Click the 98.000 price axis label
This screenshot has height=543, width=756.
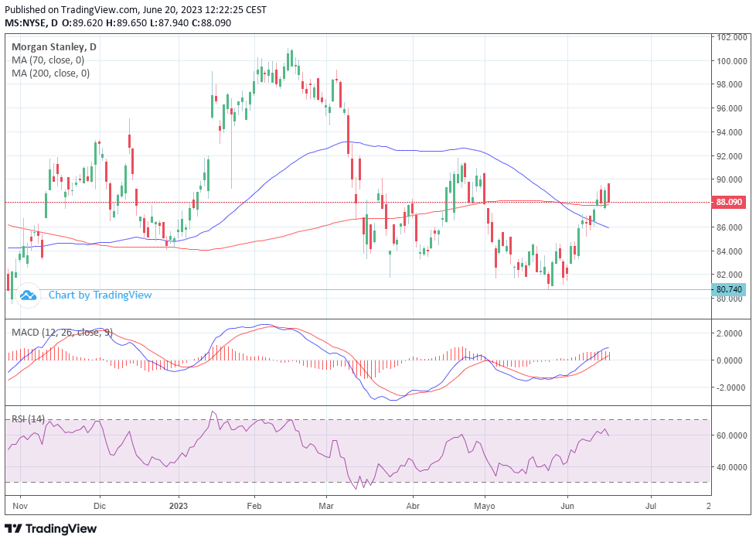point(730,84)
